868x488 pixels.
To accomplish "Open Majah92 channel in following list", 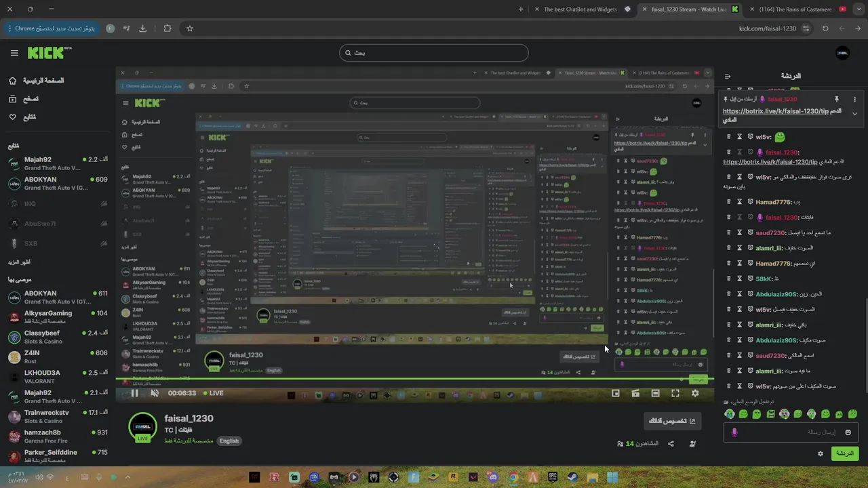I will pos(58,164).
